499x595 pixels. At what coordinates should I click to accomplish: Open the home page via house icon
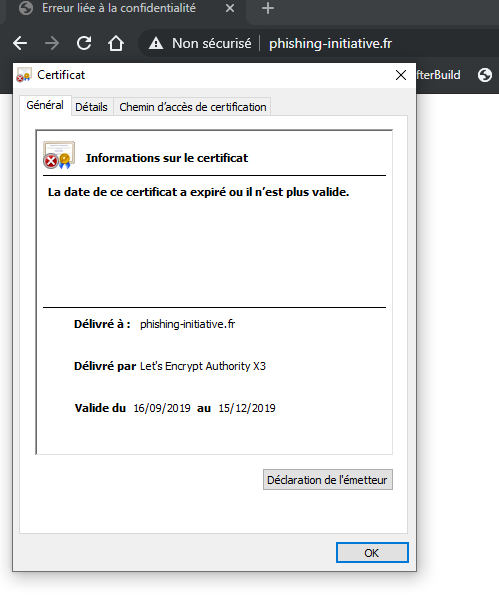click(x=116, y=43)
